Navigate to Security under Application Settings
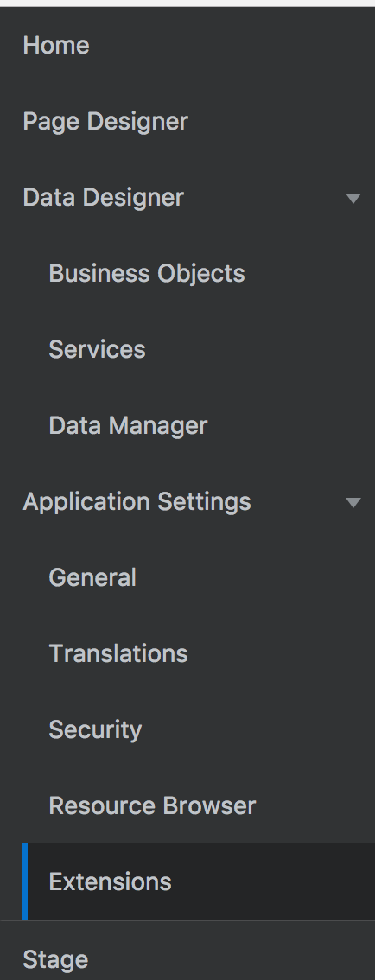The width and height of the screenshot is (375, 980). coord(95,730)
